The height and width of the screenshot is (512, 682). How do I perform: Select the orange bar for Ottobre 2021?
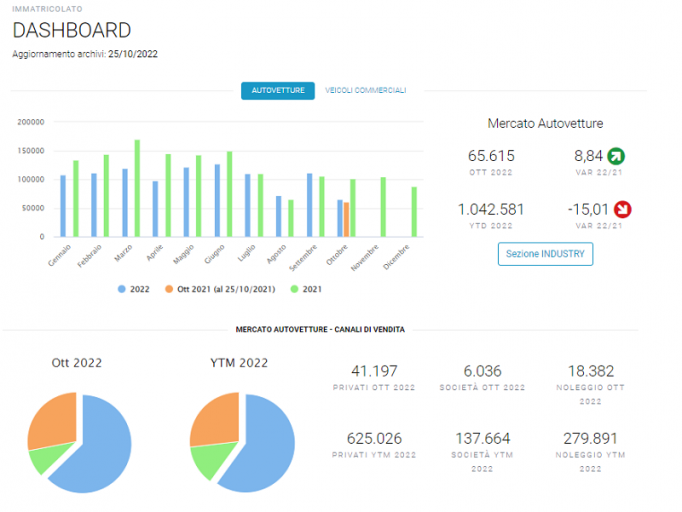(x=346, y=220)
